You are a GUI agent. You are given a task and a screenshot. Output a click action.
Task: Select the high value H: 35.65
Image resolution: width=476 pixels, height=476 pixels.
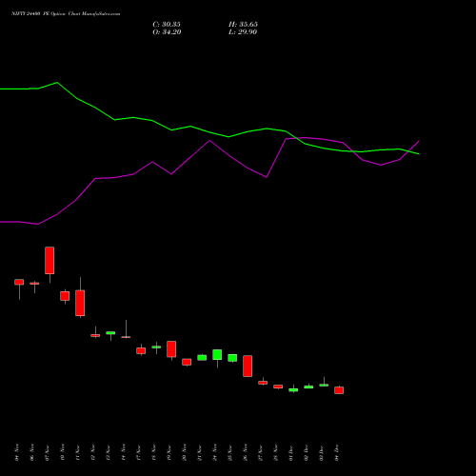point(243,25)
